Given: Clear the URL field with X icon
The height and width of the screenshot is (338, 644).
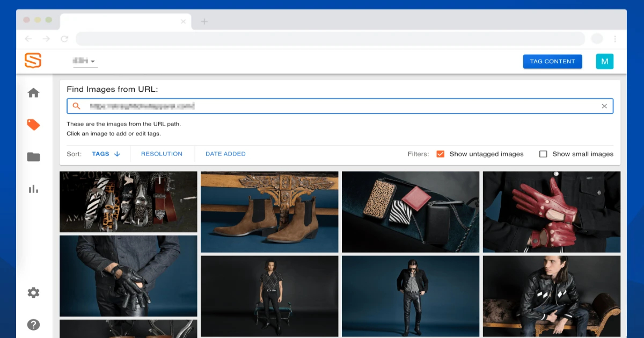Looking at the screenshot, I should point(604,106).
